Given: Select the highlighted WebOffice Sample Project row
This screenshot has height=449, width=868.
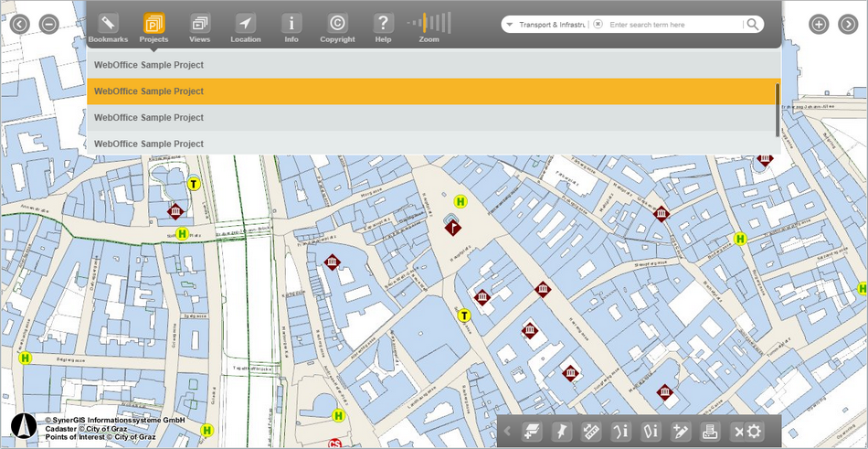Looking at the screenshot, I should click(x=433, y=91).
